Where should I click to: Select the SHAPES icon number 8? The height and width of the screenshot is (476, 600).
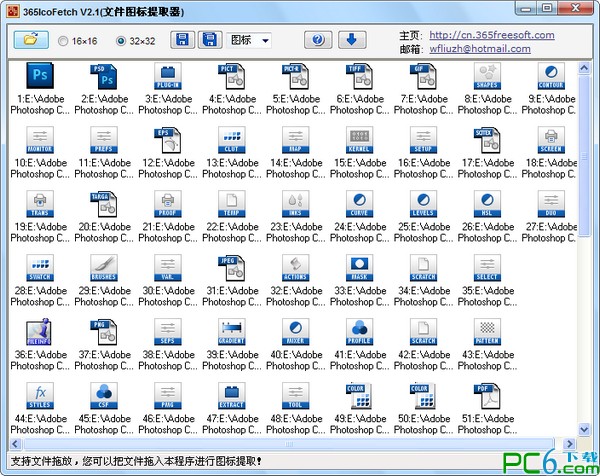click(x=487, y=76)
